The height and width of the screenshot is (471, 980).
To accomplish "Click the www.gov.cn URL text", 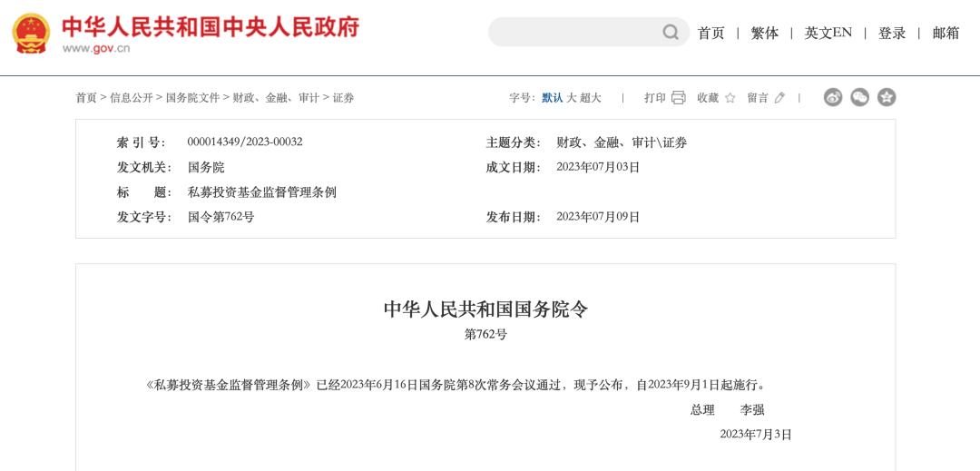I will coord(95,48).
